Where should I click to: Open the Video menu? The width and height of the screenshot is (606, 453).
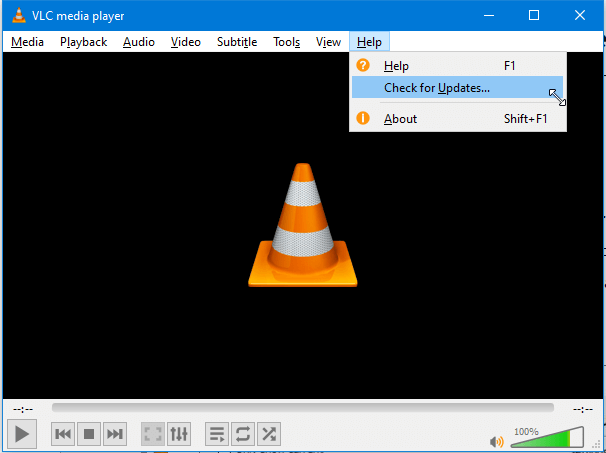186,42
